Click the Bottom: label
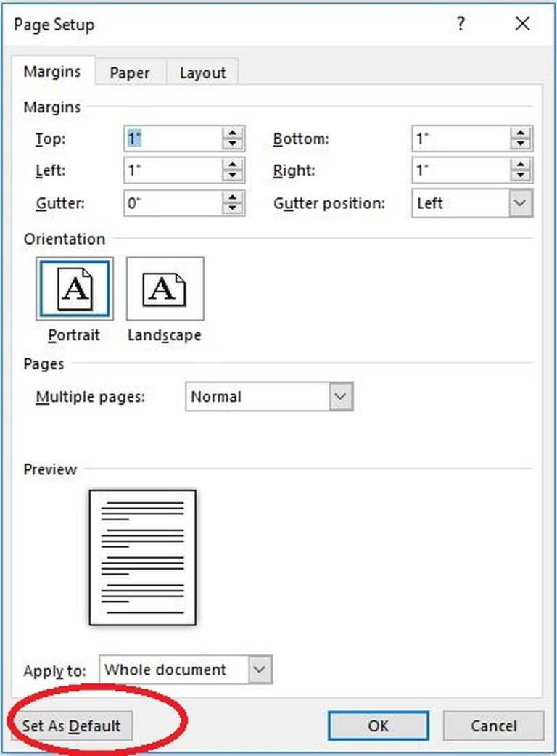The width and height of the screenshot is (557, 756). 301,139
